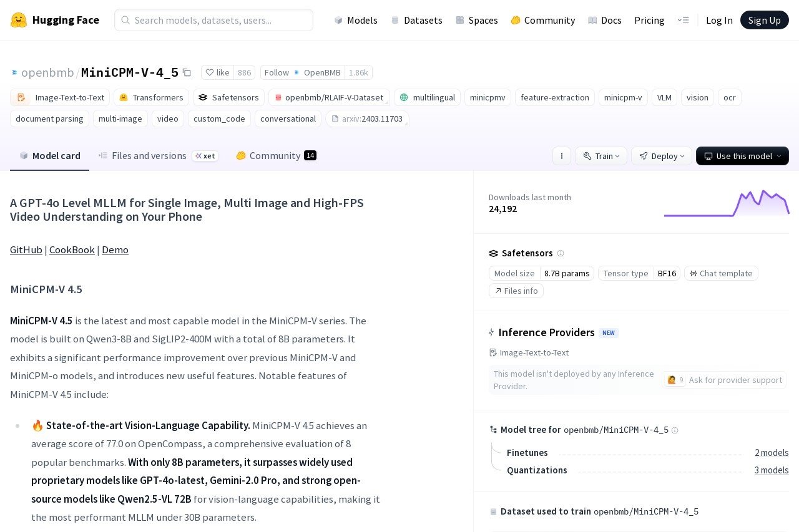This screenshot has width=799, height=532.
Task: Open the Demo link
Action: click(x=115, y=249)
